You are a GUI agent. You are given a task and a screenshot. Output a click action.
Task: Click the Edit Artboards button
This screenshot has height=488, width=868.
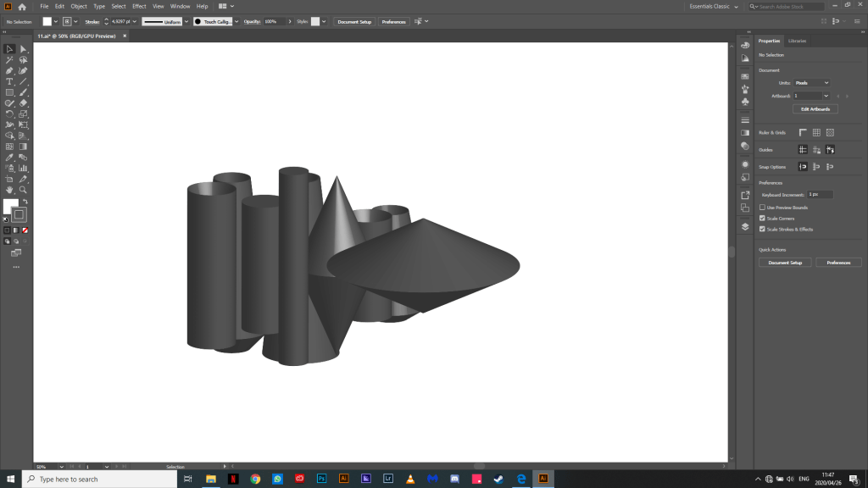(x=815, y=109)
